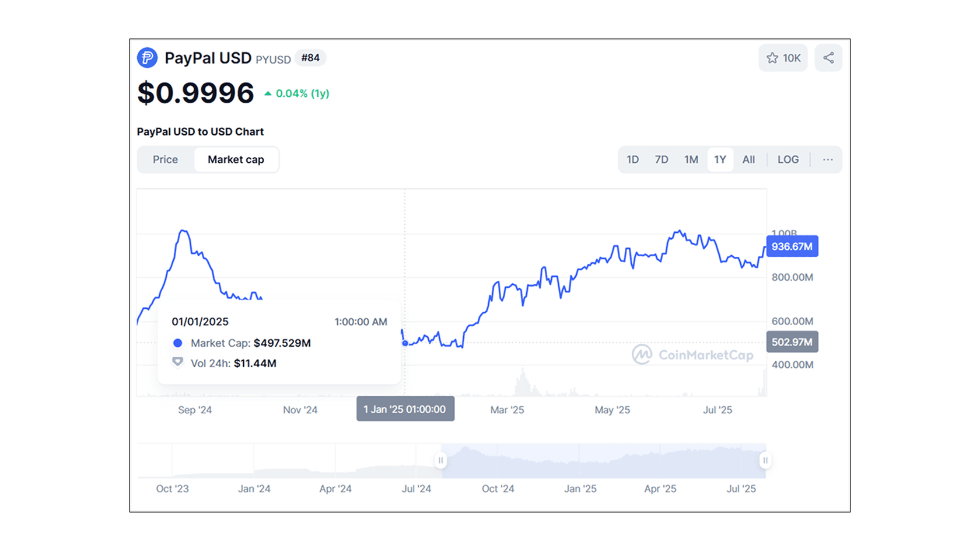This screenshot has height=551, width=980.
Task: Click the 1:00:00 AM tooltip time
Action: (x=360, y=322)
